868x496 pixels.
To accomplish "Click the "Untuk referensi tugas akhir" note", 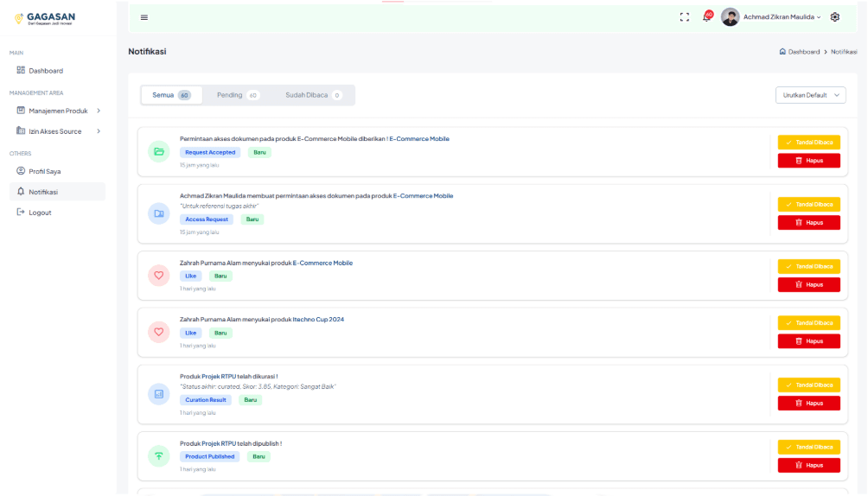I will tap(220, 206).
